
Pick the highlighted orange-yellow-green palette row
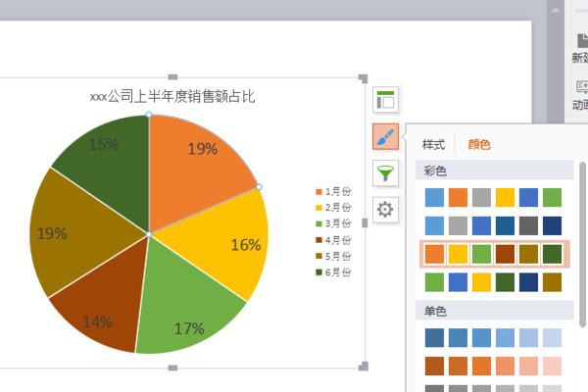point(494,254)
